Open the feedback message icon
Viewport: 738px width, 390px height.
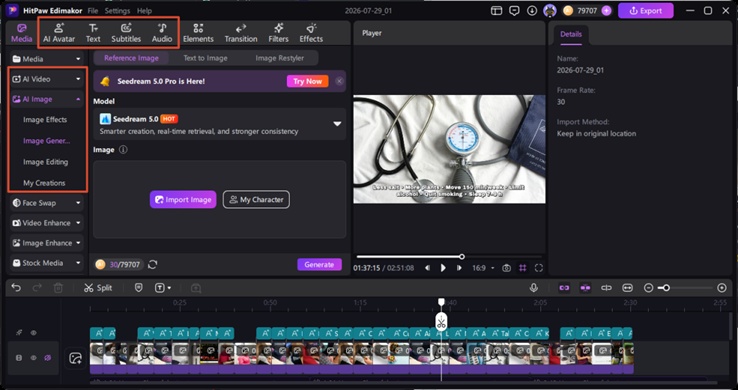click(x=514, y=10)
